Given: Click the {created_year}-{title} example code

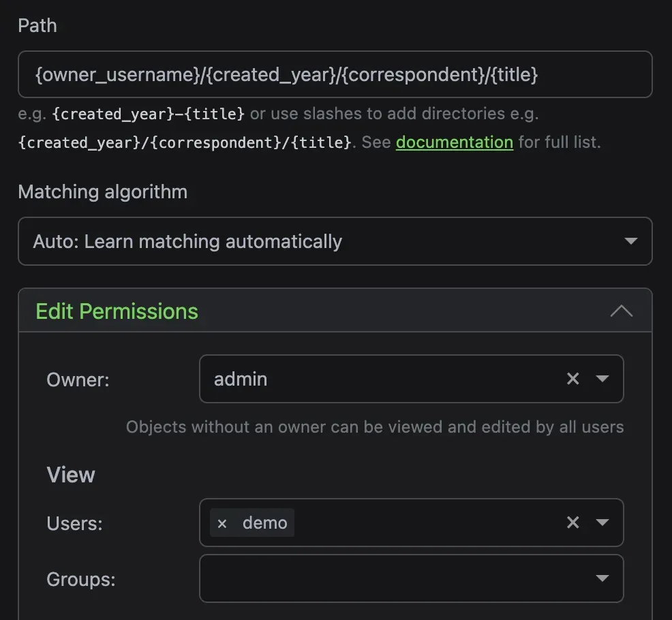Looking at the screenshot, I should pyautogui.click(x=149, y=114).
